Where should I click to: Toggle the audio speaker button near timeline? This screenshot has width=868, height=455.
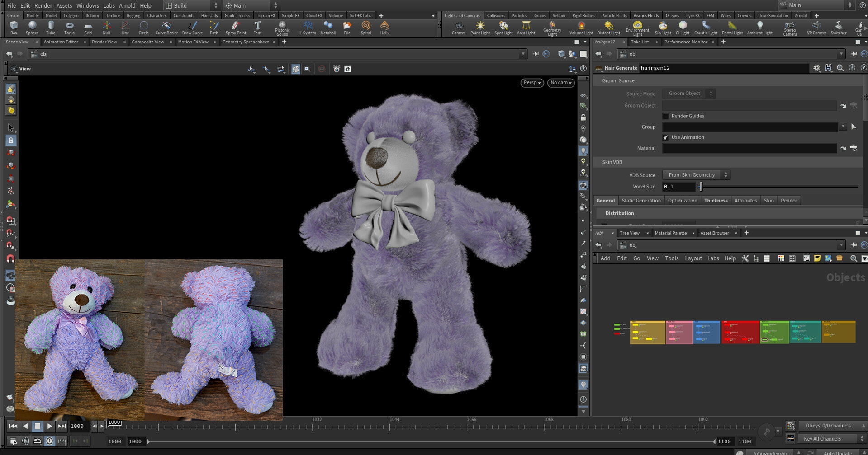tap(25, 441)
